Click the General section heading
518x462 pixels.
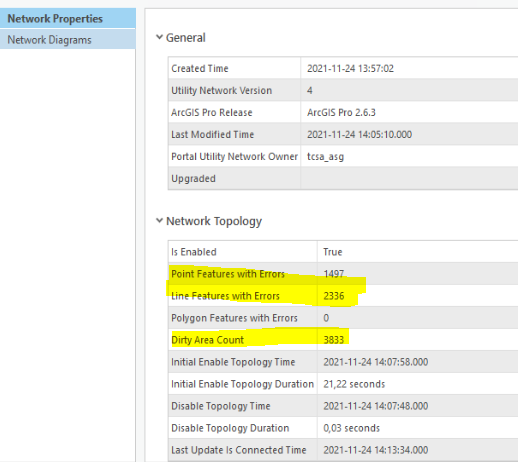pyautogui.click(x=186, y=37)
